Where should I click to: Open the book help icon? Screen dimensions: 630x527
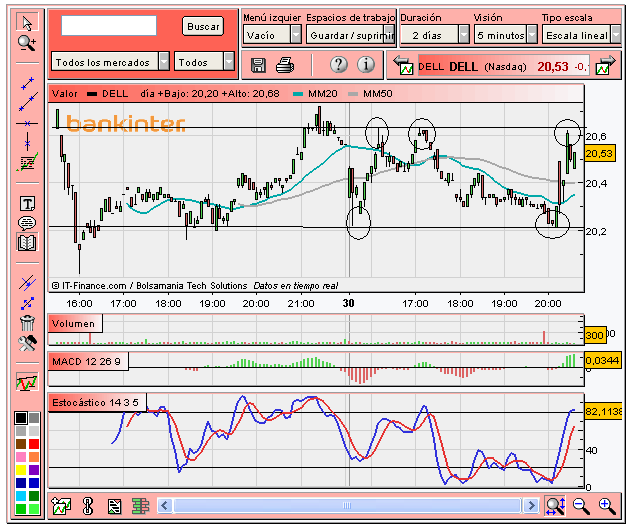27,243
